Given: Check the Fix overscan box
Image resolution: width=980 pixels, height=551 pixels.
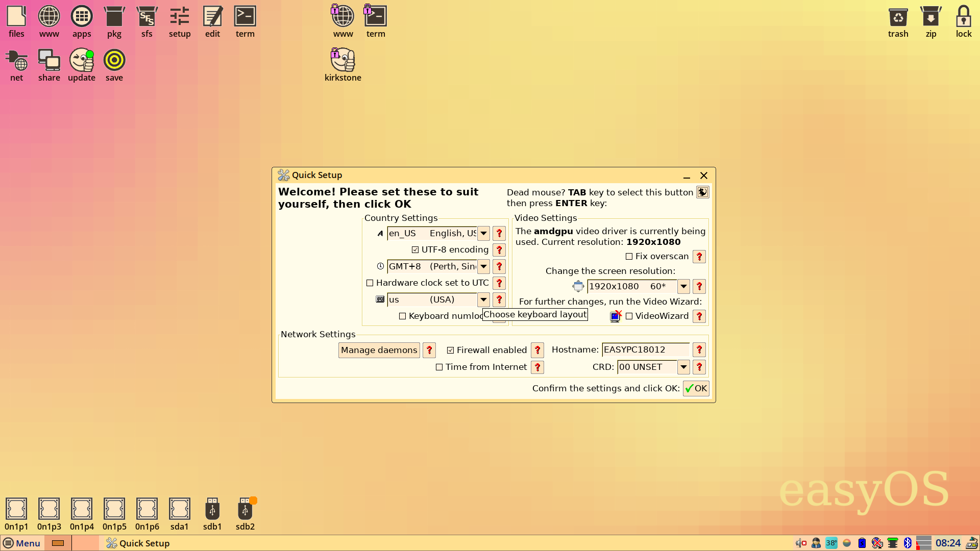Looking at the screenshot, I should [629, 257].
